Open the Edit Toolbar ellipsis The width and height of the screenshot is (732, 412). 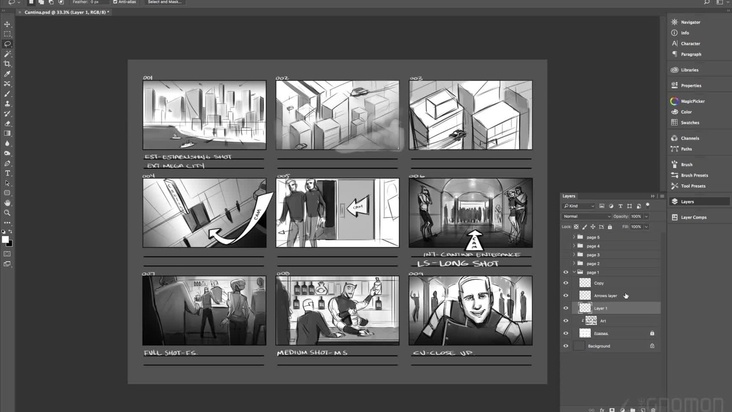[x=7, y=223]
